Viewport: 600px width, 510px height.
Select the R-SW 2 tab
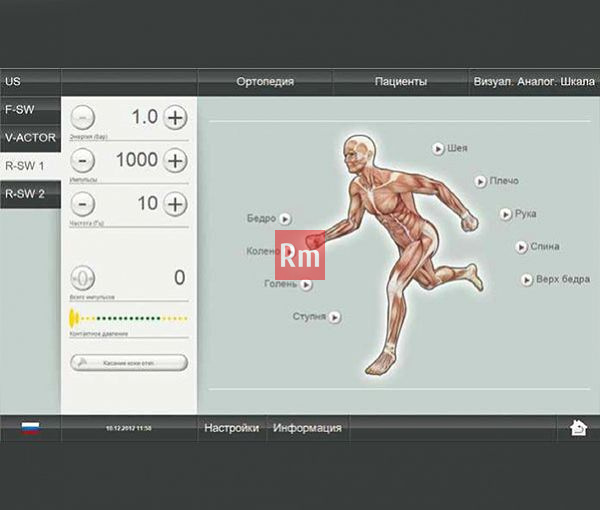coord(30,194)
